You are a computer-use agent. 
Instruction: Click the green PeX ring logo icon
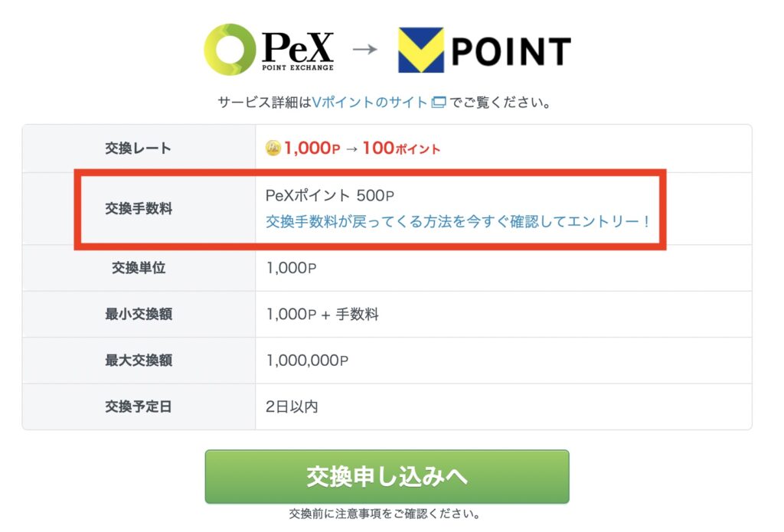[x=229, y=50]
